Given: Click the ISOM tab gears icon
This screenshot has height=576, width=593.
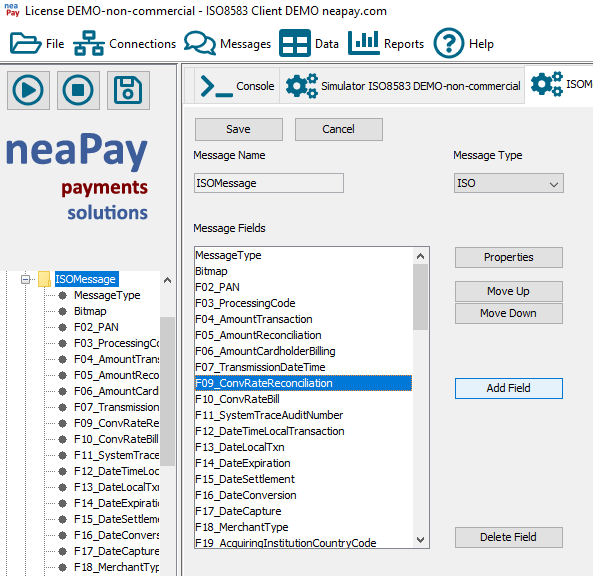Looking at the screenshot, I should tap(546, 84).
